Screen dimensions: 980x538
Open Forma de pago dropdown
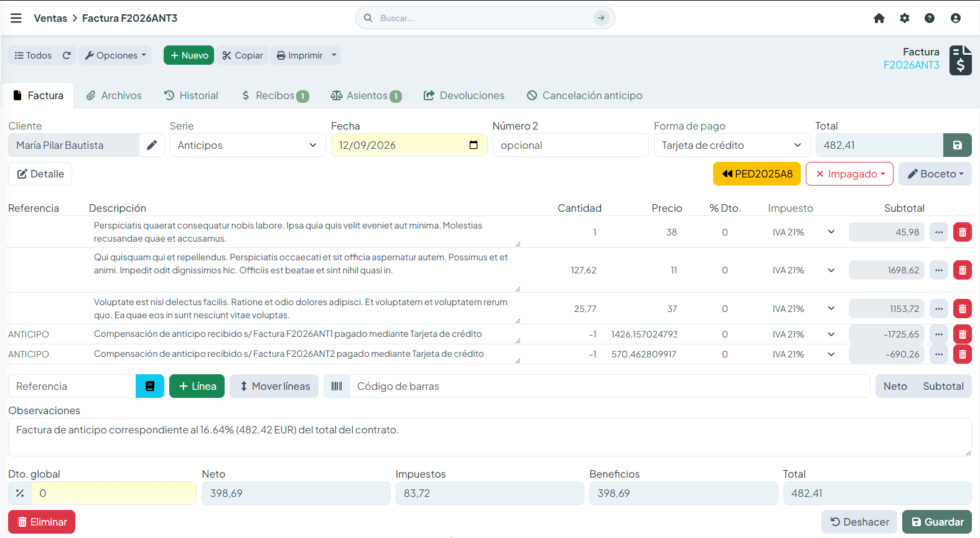pyautogui.click(x=732, y=145)
